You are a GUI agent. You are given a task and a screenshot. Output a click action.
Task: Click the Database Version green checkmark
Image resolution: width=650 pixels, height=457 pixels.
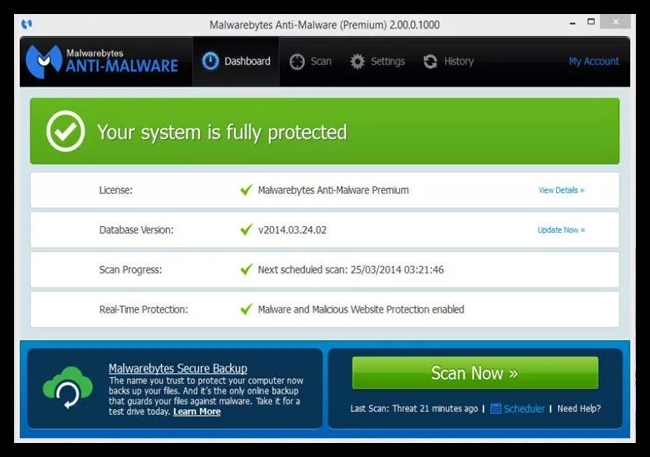tap(246, 229)
